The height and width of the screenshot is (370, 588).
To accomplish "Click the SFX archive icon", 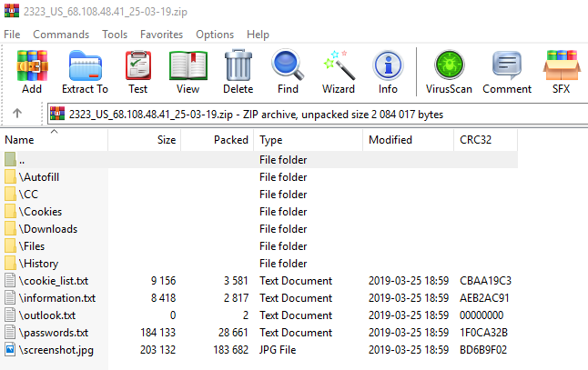I will (562, 65).
